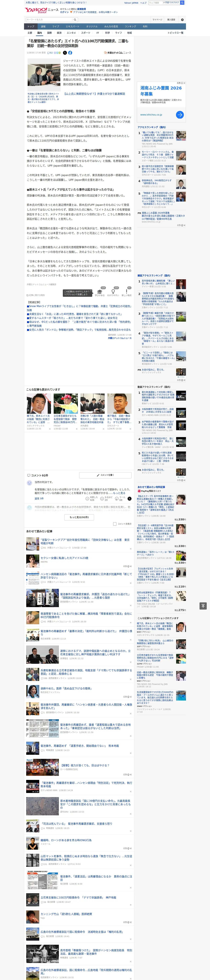Click the first commenter avatar icon
This screenshot has height=980, width=210.
(x=29, y=483)
